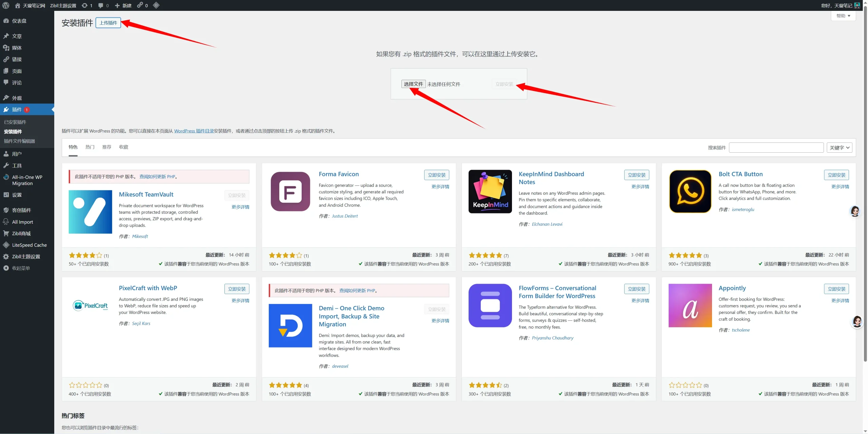868x434 pixels.
Task: Switch to the 收藏 favorites tab
Action: tap(124, 147)
